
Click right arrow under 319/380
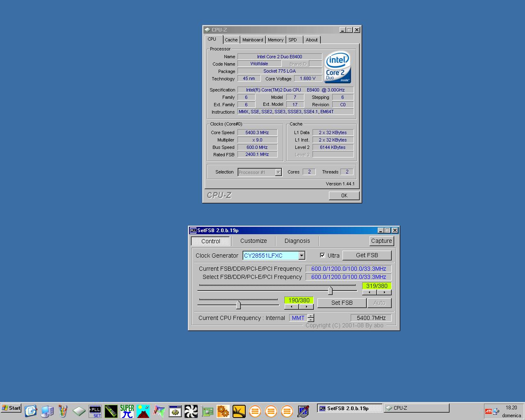384,292
